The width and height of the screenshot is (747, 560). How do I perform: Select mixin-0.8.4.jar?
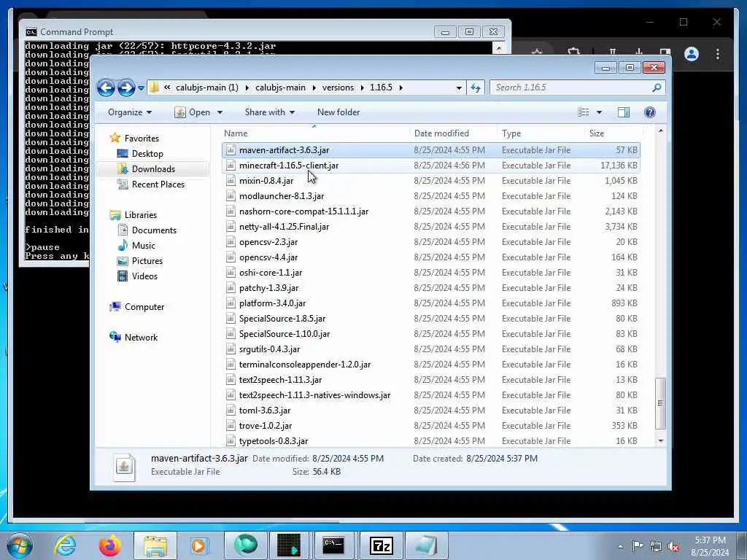click(x=430, y=181)
